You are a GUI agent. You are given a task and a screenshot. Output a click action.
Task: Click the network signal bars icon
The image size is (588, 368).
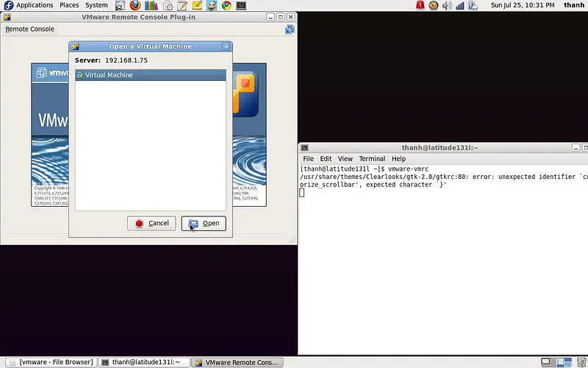pyautogui.click(x=460, y=5)
